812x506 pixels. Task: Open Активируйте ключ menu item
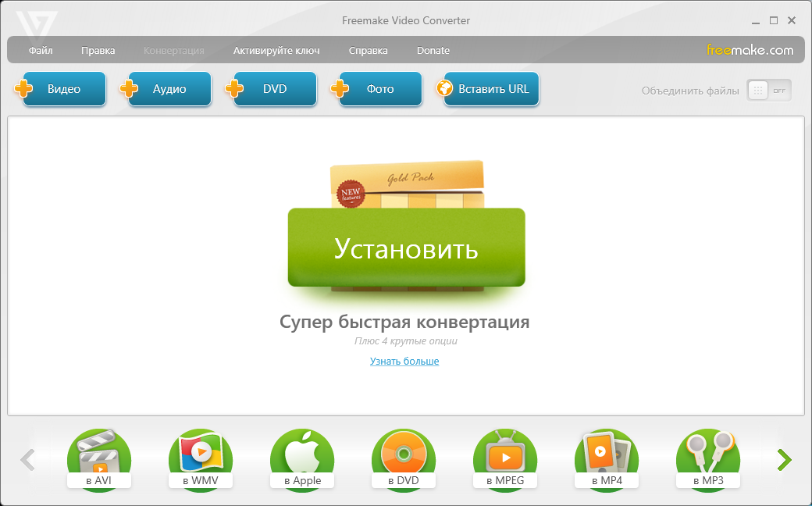click(x=276, y=50)
